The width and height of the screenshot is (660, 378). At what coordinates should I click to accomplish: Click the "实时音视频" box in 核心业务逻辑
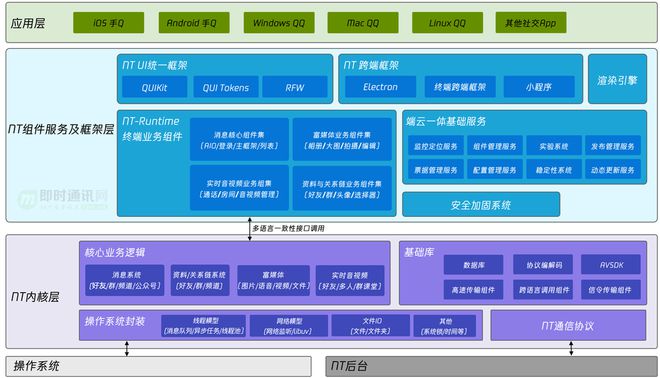pos(350,280)
